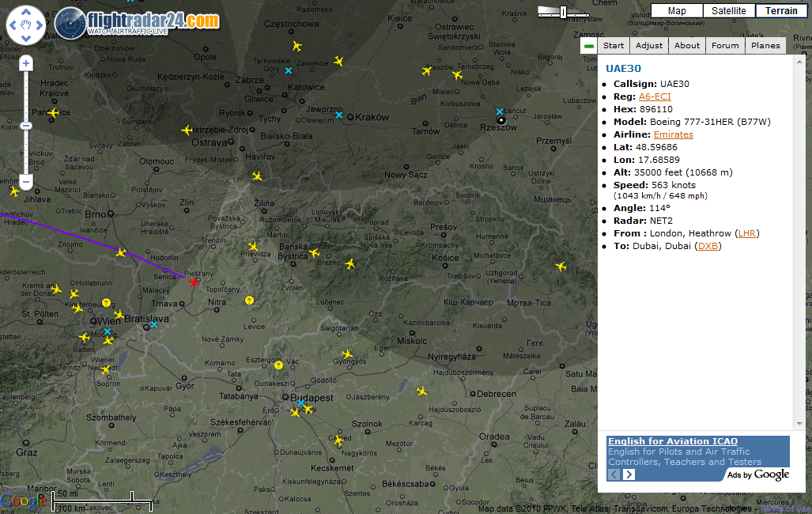Screen dimensions: 812x514
Task: Select the yellow plane on the purple track
Action: 121,252
